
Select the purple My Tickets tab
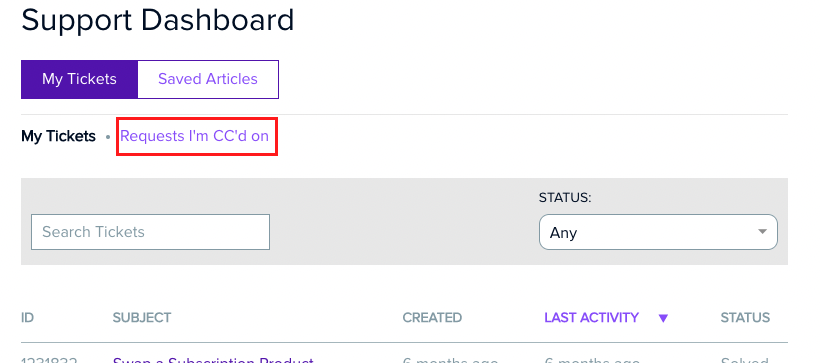pos(79,79)
